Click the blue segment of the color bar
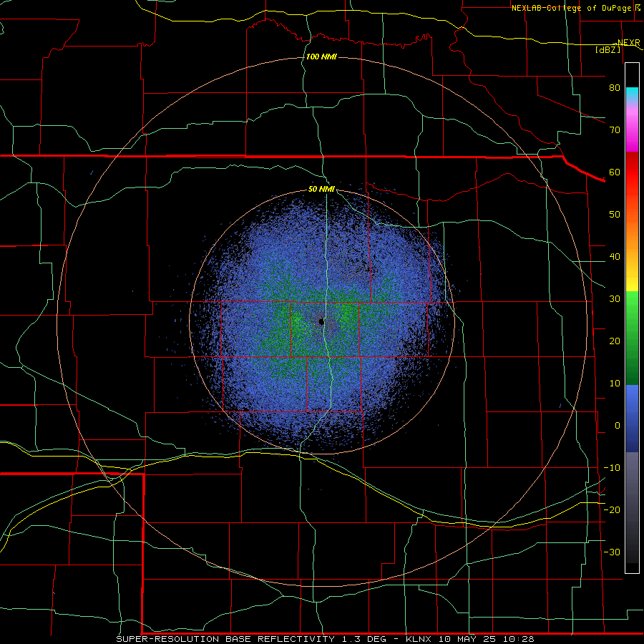 (632, 418)
